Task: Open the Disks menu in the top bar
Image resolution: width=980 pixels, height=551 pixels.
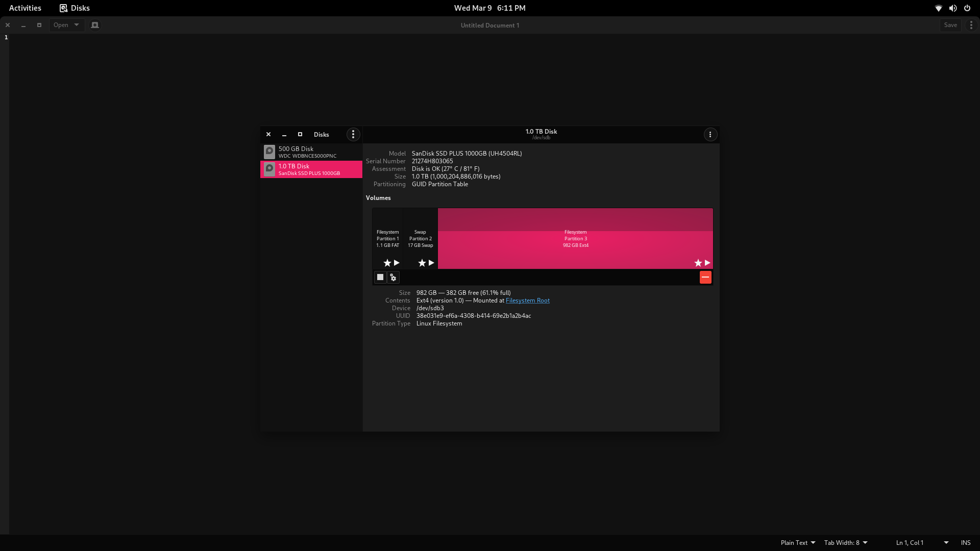Action: pos(74,8)
